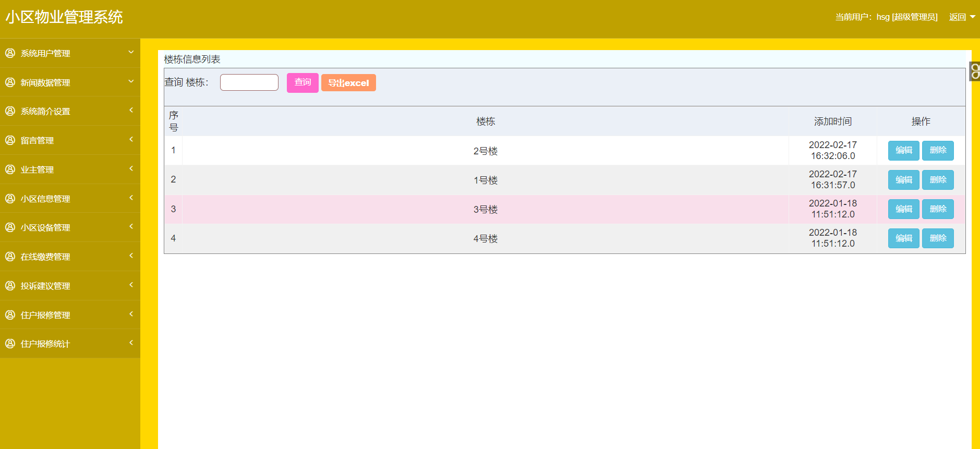Click user icon beside 系统用户管理
Image resolution: width=980 pixels, height=449 pixels.
[x=10, y=53]
